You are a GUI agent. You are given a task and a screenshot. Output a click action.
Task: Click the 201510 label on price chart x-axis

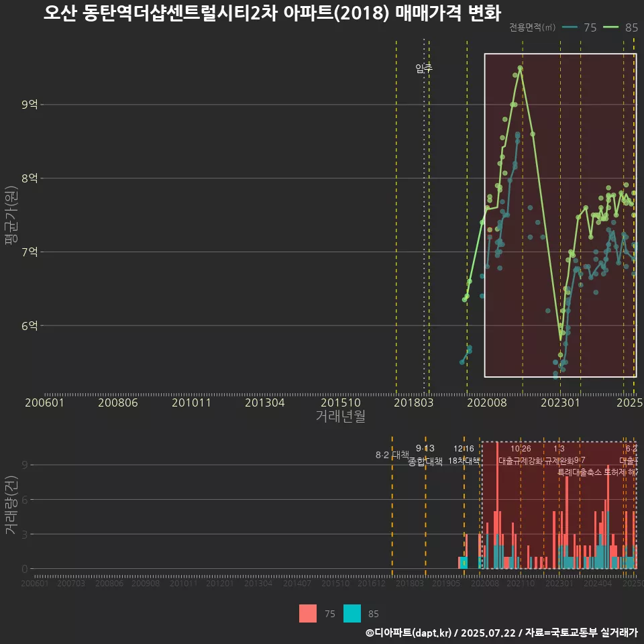click(x=341, y=402)
